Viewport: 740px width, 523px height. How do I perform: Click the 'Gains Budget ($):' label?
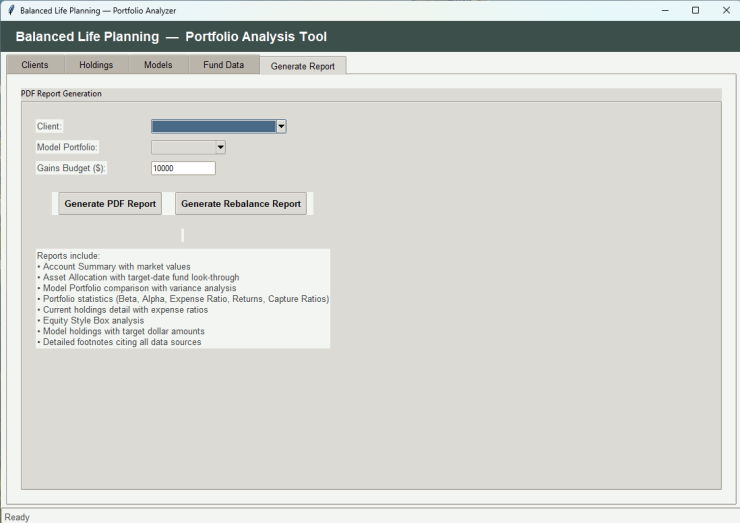click(x=71, y=168)
